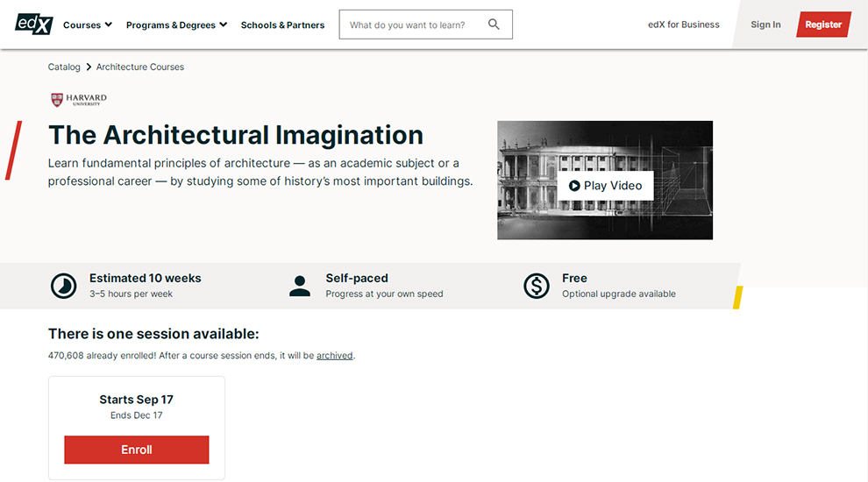
Task: Go to Catalog breadcrumb
Action: [64, 67]
